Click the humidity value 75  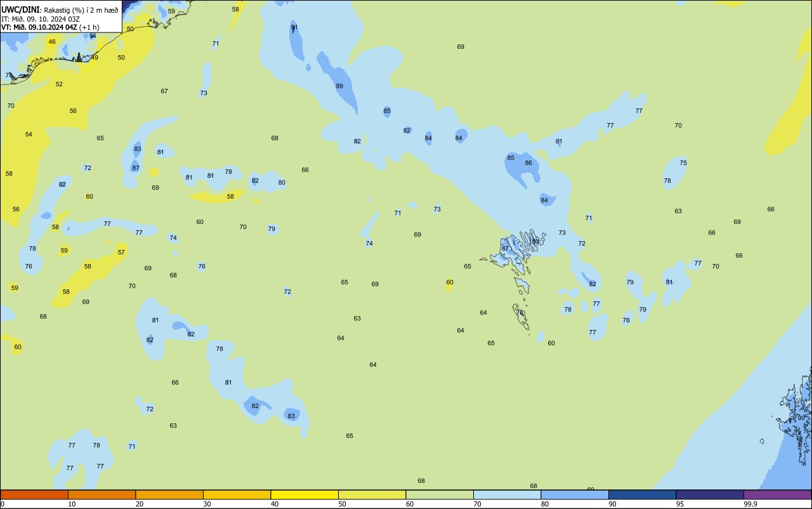683,163
